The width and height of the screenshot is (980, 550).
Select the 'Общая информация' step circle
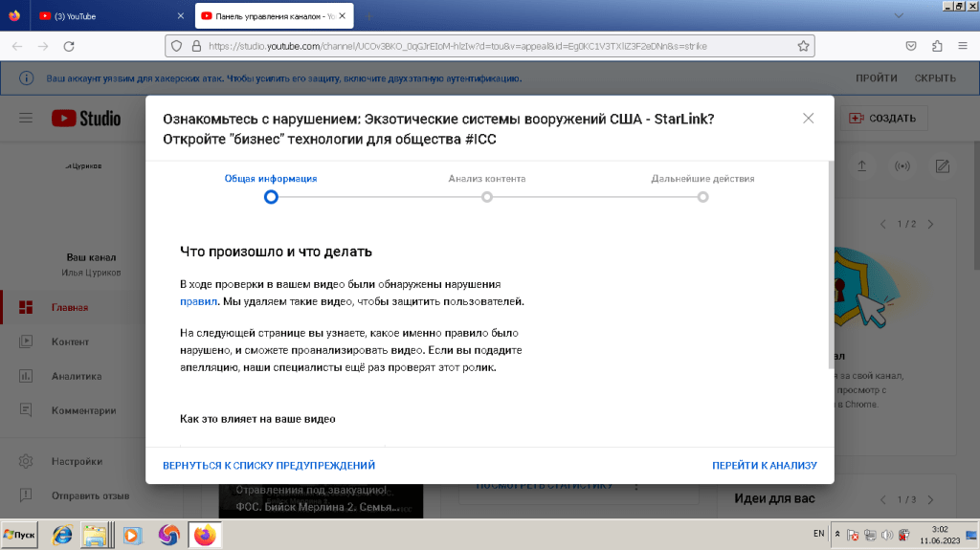[x=271, y=197]
